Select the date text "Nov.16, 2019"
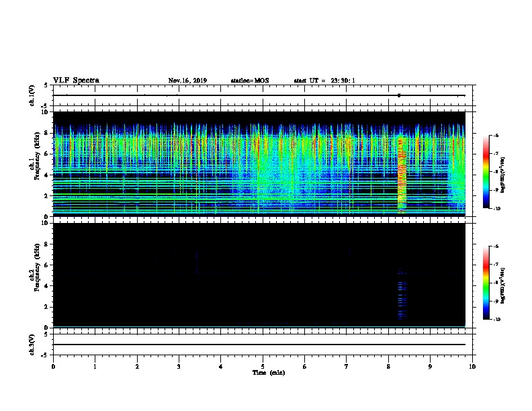532x411 pixels. click(187, 81)
